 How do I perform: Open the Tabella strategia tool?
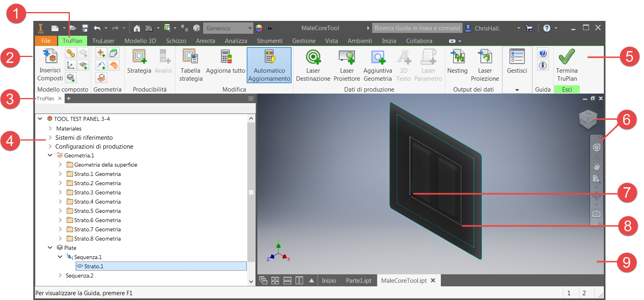[190, 56]
